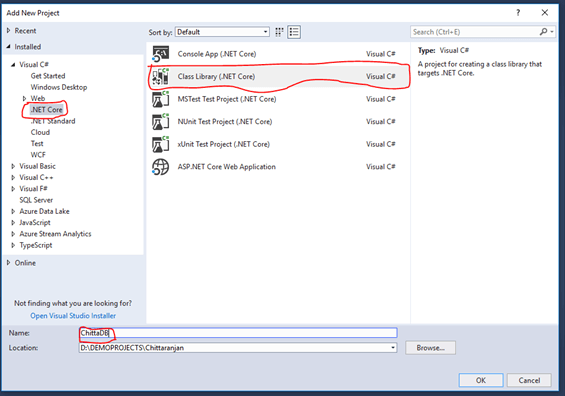
Task: Click the Browse... button
Action: 430,348
